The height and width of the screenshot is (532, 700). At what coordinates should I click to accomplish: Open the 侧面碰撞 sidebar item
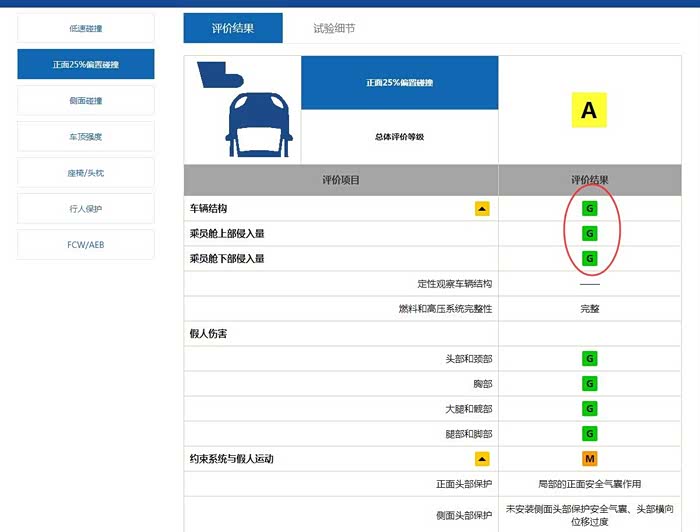click(86, 100)
